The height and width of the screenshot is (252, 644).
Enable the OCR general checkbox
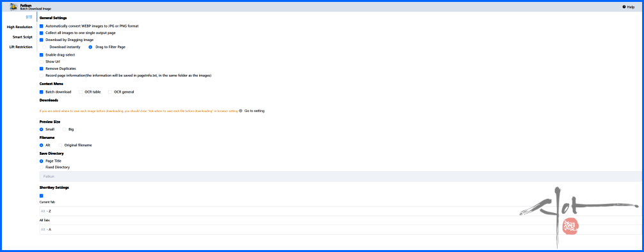click(x=110, y=92)
